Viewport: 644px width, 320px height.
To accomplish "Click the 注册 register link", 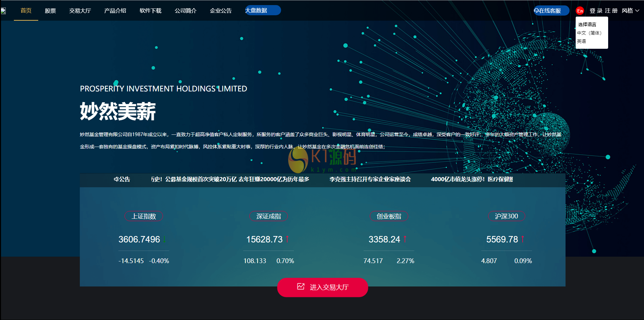I will 611,11.
